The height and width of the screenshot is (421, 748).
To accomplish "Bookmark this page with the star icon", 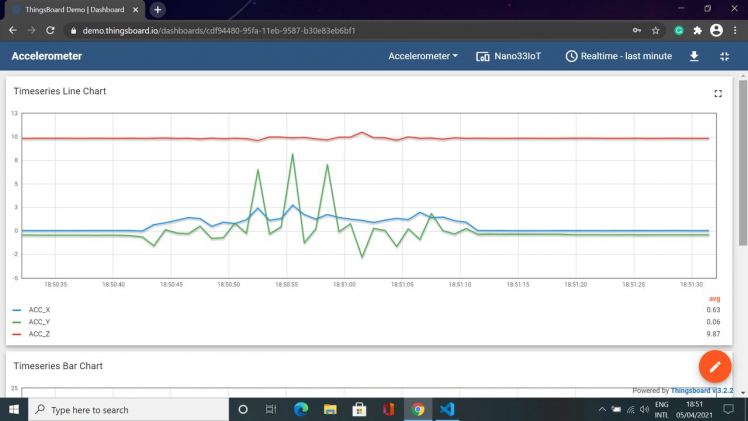I will coord(655,30).
